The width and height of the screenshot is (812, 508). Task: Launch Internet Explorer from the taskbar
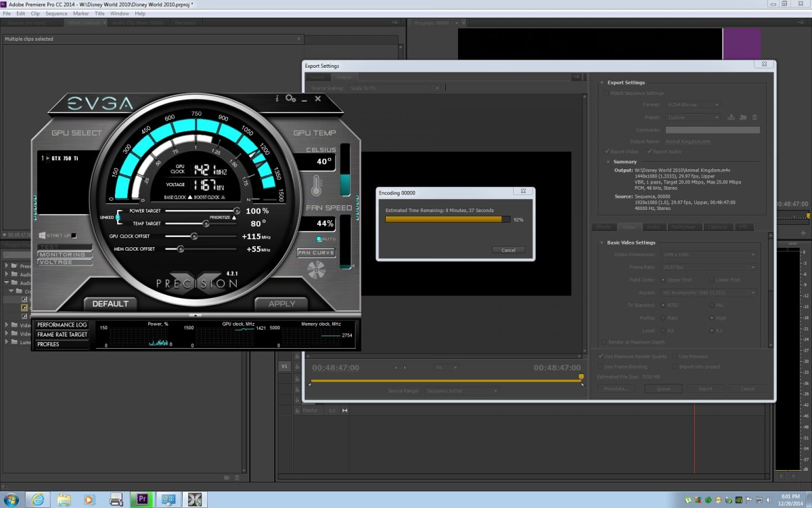[x=37, y=499]
